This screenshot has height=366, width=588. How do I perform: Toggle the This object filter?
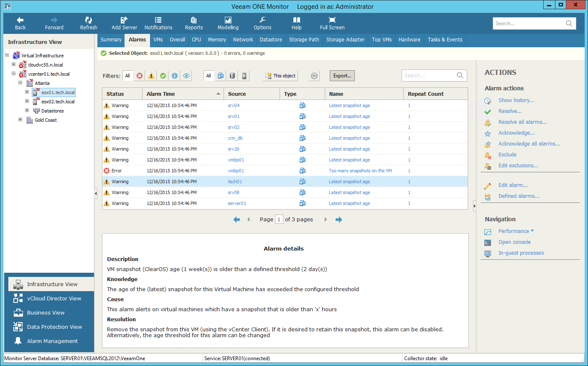tap(281, 76)
